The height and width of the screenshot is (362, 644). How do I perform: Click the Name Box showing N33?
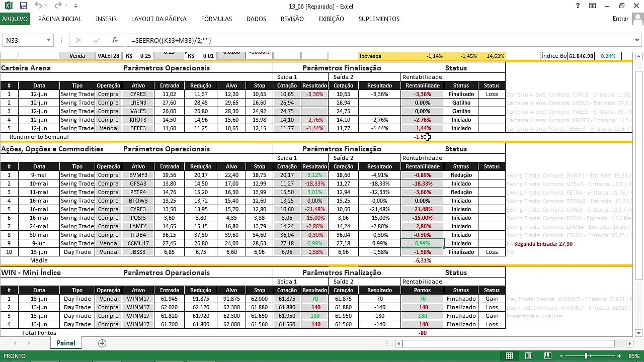(x=24, y=40)
